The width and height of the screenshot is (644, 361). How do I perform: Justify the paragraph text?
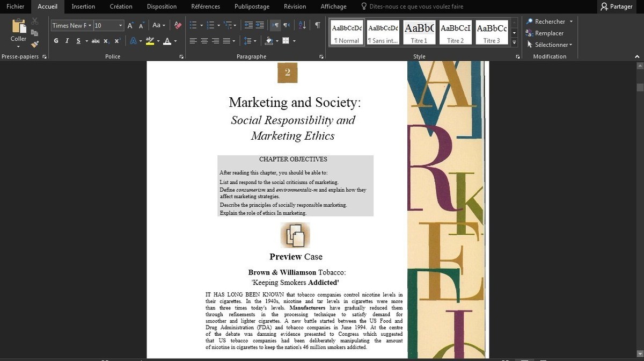(226, 41)
